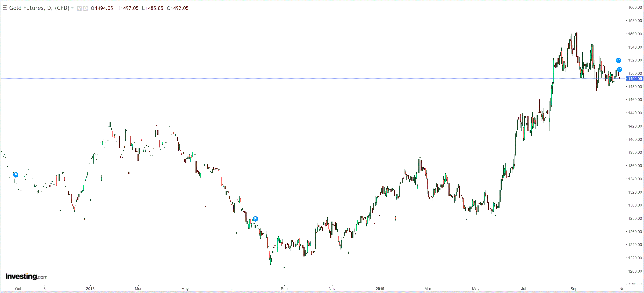Click the 1400.00 price scale label
The image size is (644, 293).
click(635, 139)
